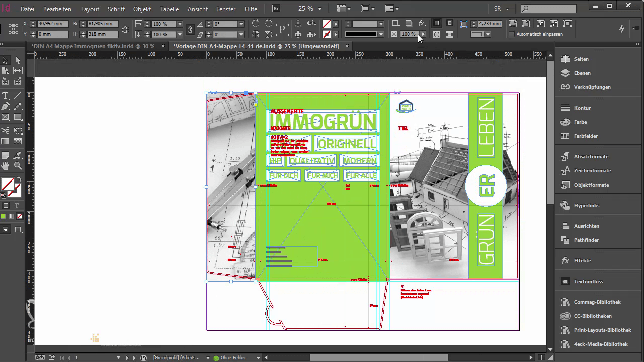The image size is (644, 362).
Task: Toggle formatting affects container button
Action: [6, 205]
